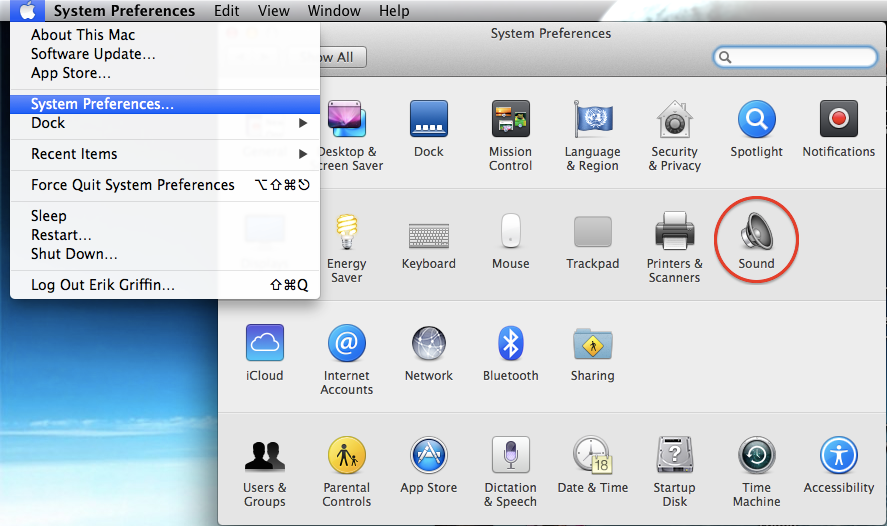The height and width of the screenshot is (526, 887).
Task: Choose Restart… from the Apple menu
Action: (x=165, y=235)
